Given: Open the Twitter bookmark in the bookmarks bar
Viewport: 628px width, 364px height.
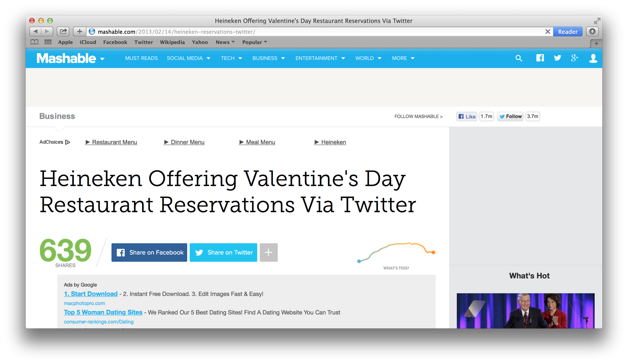Looking at the screenshot, I should click(143, 42).
